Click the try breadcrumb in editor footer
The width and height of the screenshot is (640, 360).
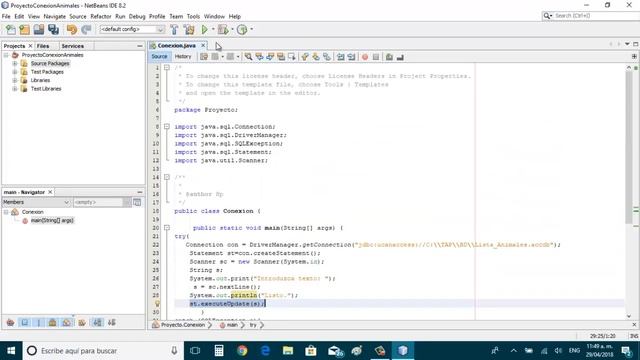253,325
